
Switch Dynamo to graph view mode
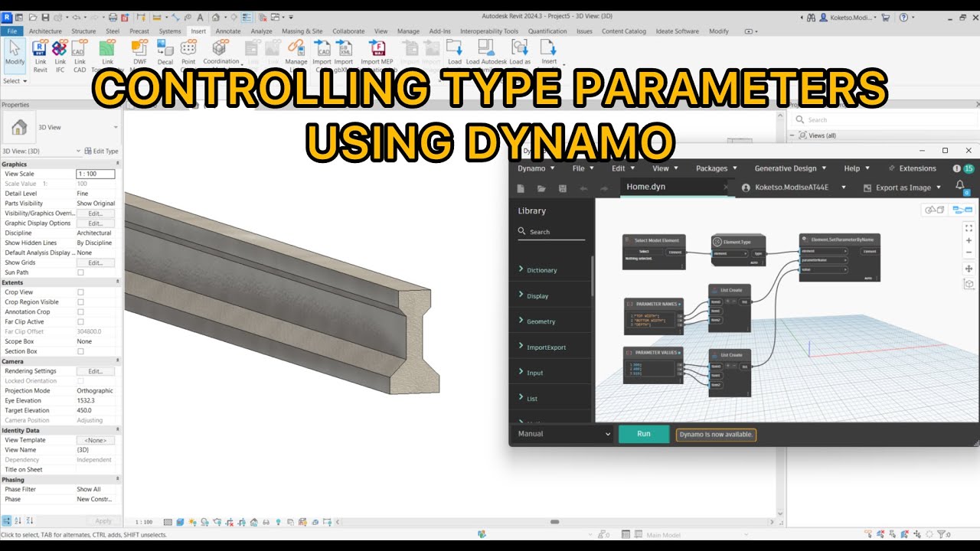(962, 210)
